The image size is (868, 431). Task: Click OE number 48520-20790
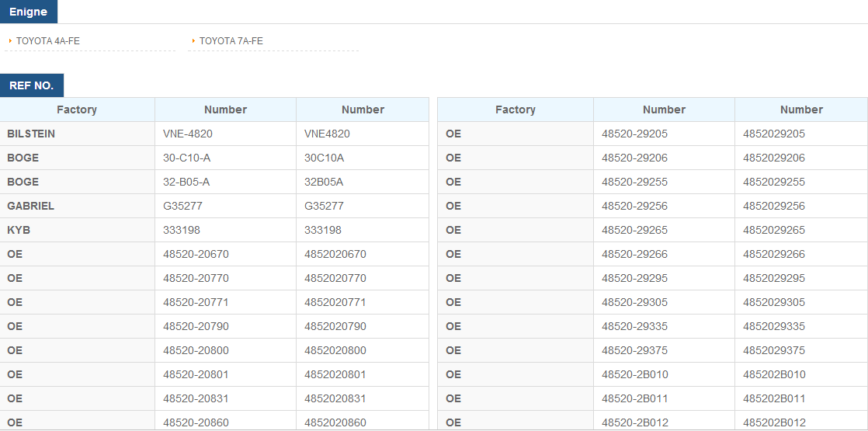pos(196,326)
